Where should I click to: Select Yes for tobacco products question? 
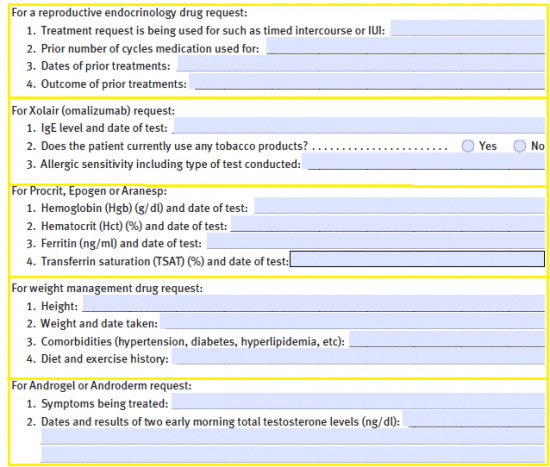468,146
